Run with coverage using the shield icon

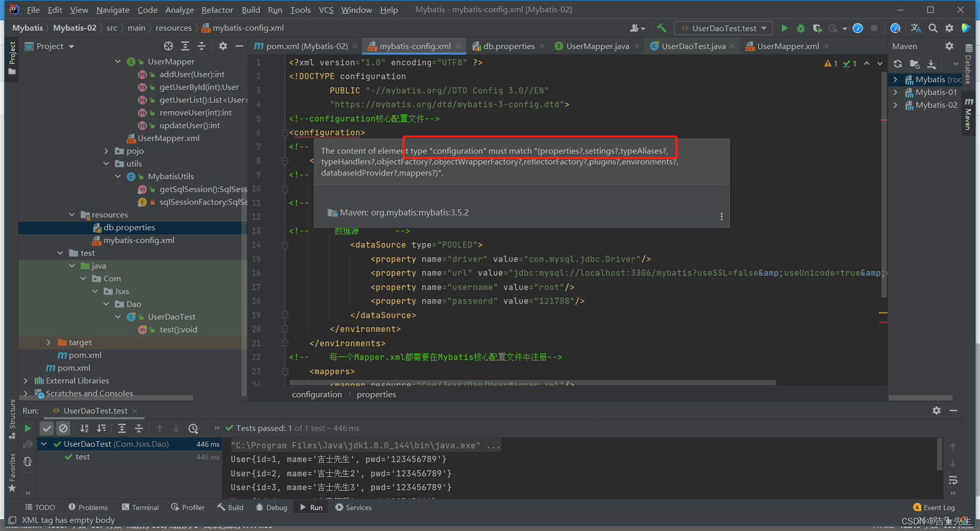pos(817,28)
